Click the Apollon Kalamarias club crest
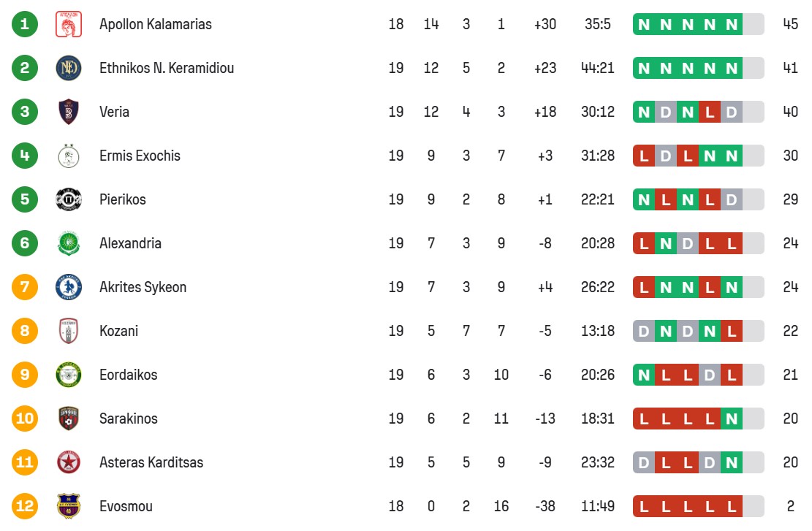 click(69, 24)
